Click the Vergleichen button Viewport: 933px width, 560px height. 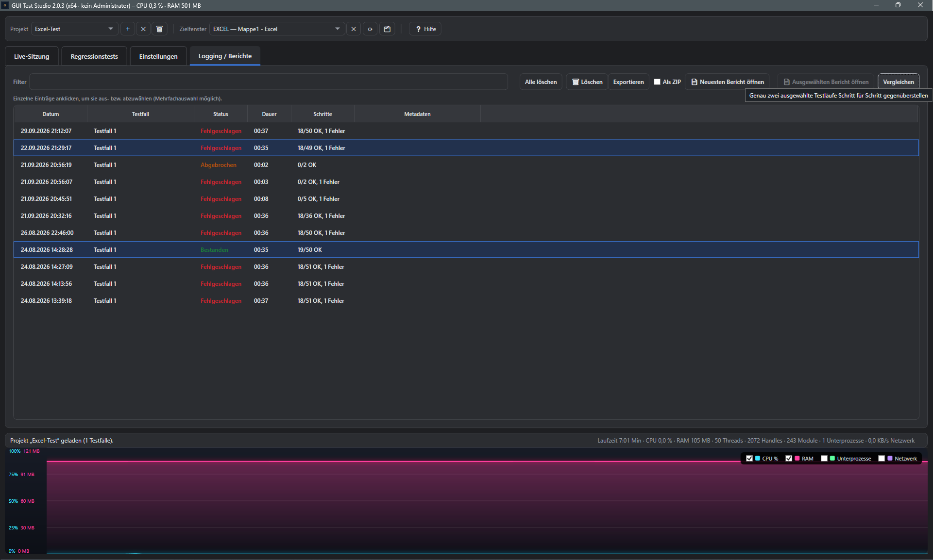[898, 82]
